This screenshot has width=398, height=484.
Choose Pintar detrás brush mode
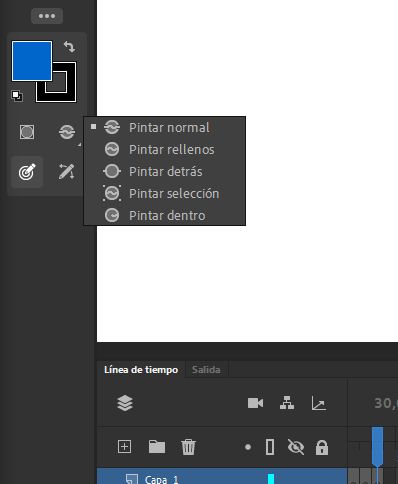pyautogui.click(x=164, y=172)
